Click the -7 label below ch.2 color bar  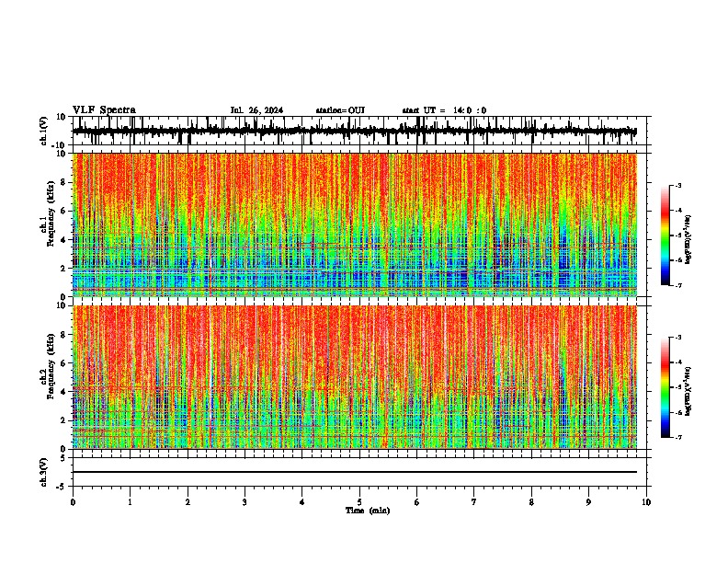click(677, 437)
